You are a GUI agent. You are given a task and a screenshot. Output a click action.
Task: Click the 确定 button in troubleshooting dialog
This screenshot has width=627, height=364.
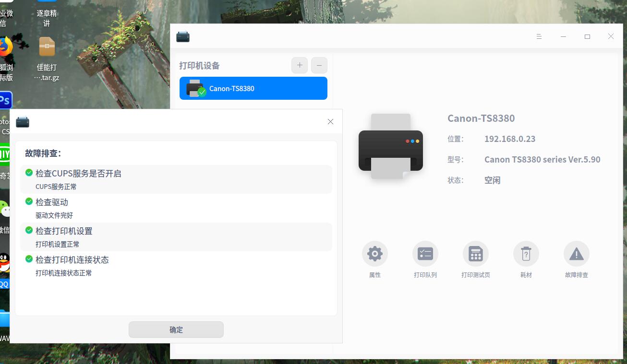[176, 329]
